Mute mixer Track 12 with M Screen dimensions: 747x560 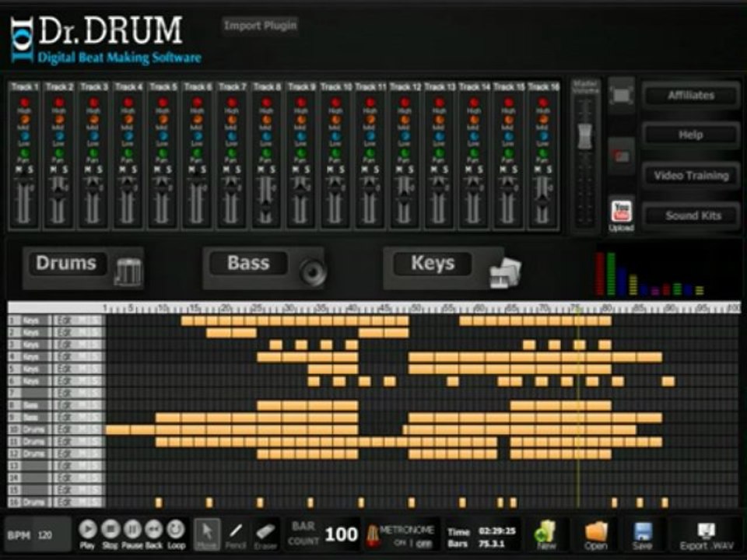(x=399, y=170)
